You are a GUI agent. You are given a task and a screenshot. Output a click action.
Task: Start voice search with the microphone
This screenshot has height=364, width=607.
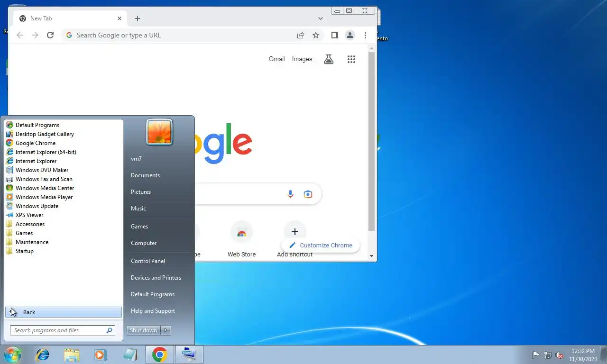click(291, 194)
